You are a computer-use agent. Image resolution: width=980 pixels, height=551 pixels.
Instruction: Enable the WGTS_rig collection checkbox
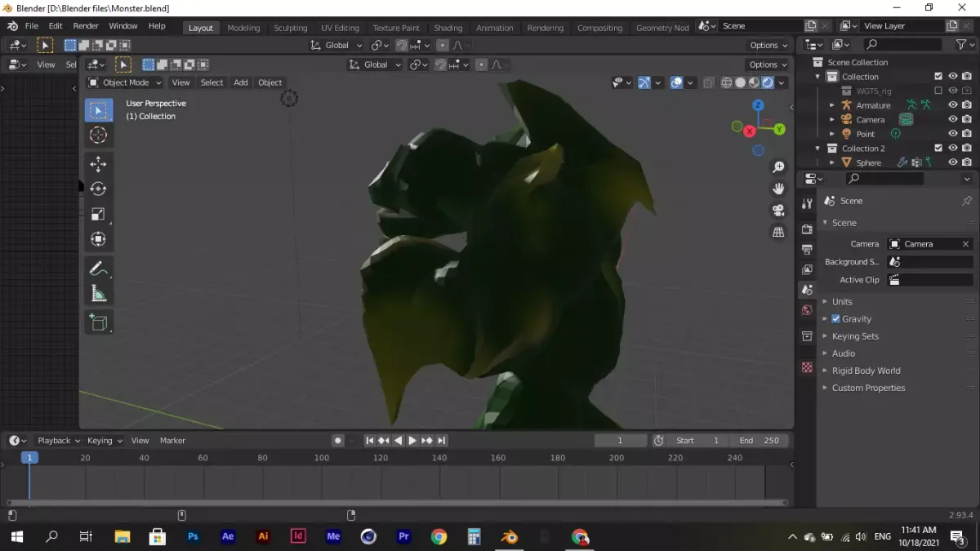point(938,91)
